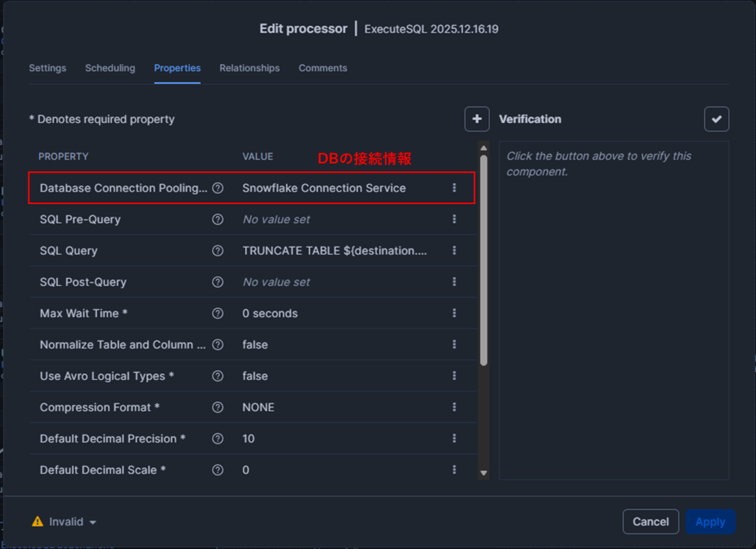
Task: Open options menu for Snowflake Connection Service row
Action: [454, 188]
